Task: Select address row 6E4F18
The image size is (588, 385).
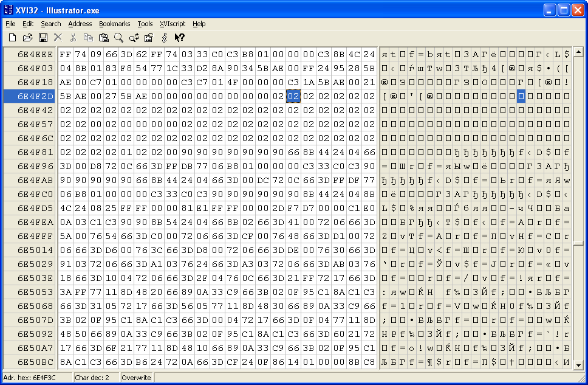Action: (29, 82)
